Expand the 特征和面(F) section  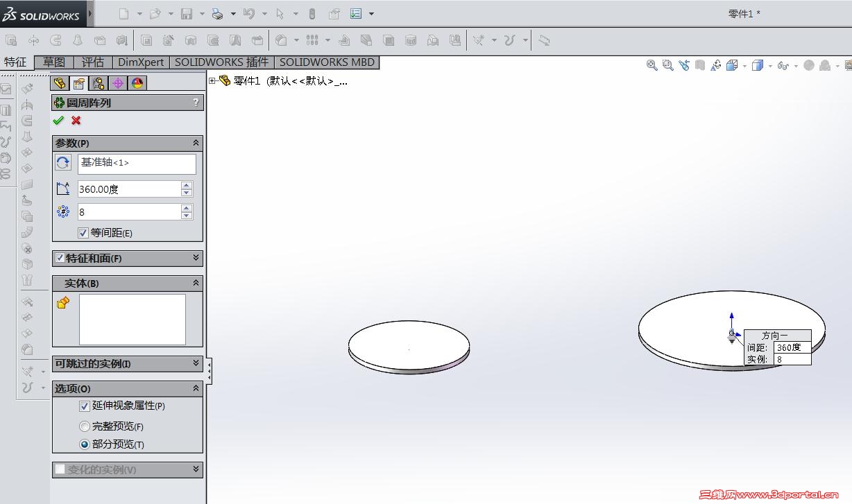click(196, 258)
